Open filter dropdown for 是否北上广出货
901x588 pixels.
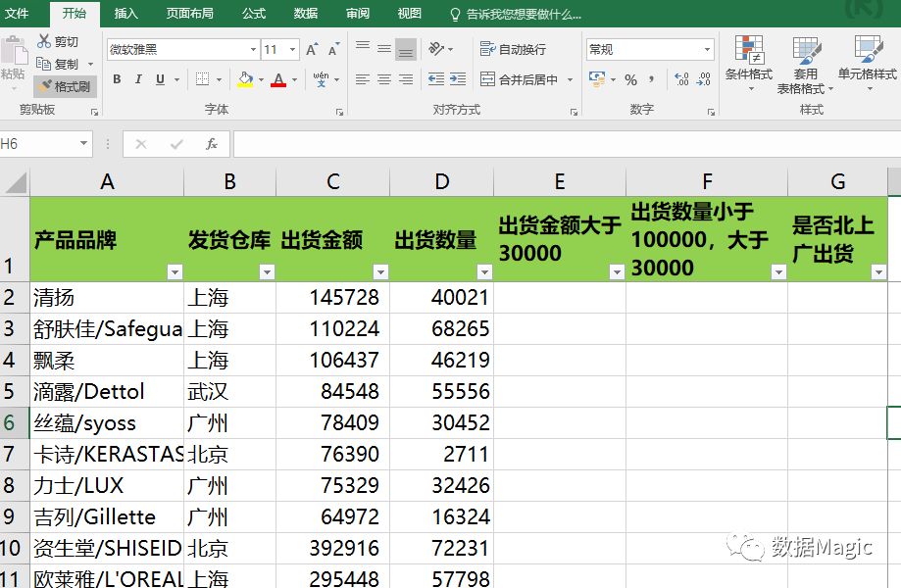pyautogui.click(x=878, y=271)
